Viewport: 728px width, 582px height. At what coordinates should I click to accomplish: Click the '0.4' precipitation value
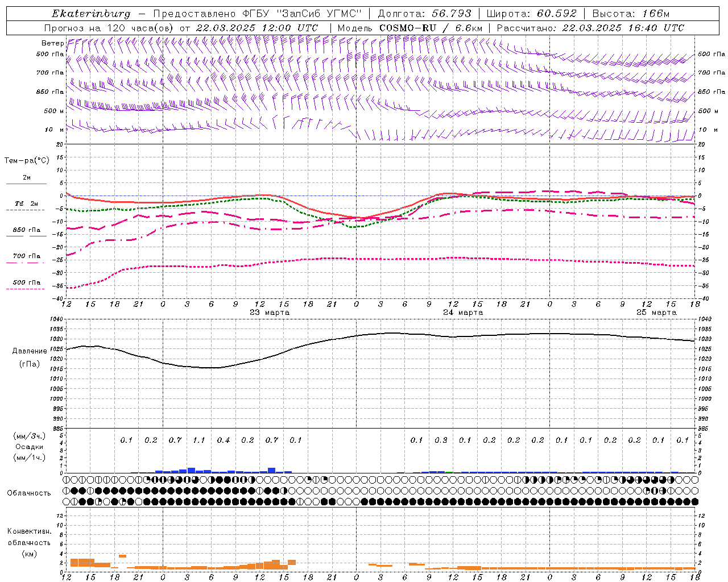(224, 440)
